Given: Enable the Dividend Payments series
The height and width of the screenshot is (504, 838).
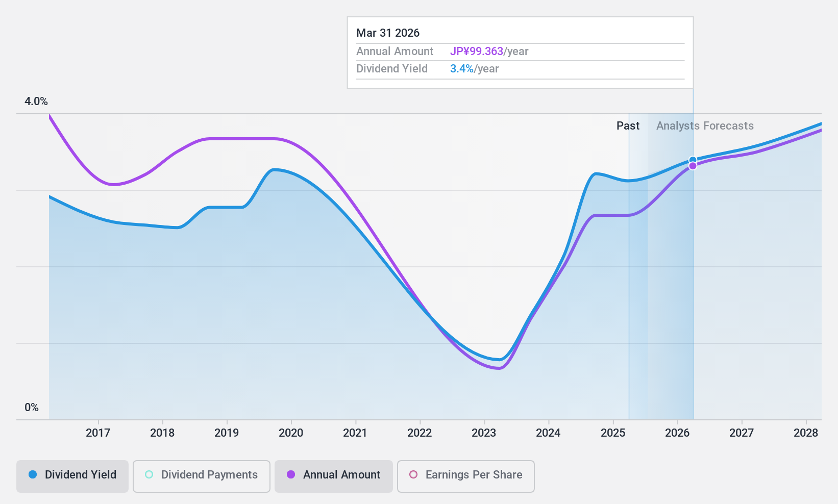Looking at the screenshot, I should point(202,476).
